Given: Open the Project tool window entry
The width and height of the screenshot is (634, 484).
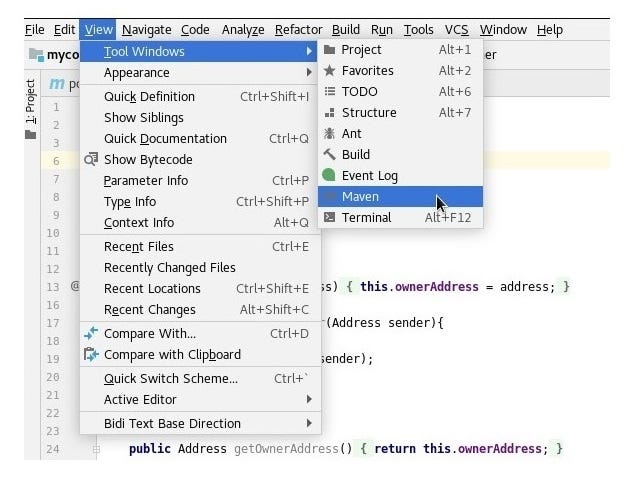Looking at the screenshot, I should [400, 50].
